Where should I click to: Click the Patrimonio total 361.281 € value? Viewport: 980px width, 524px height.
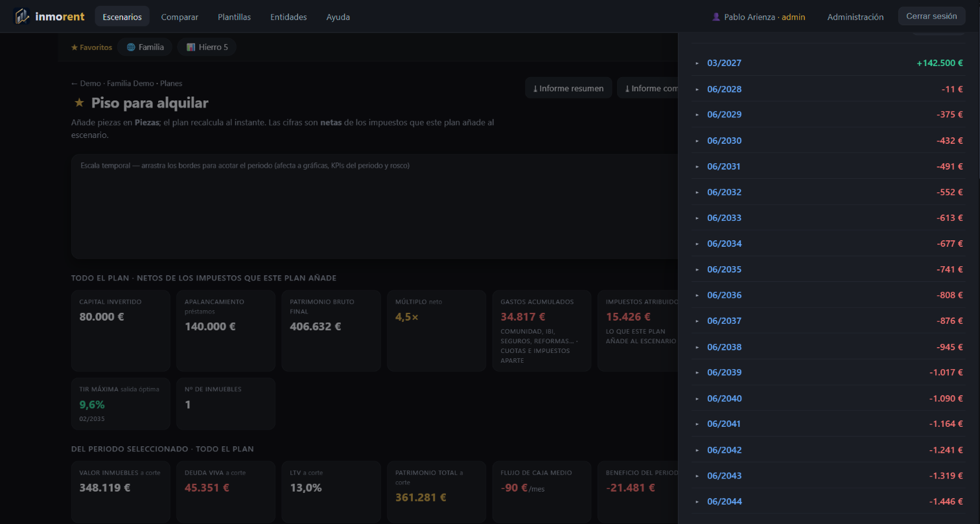pyautogui.click(x=421, y=498)
